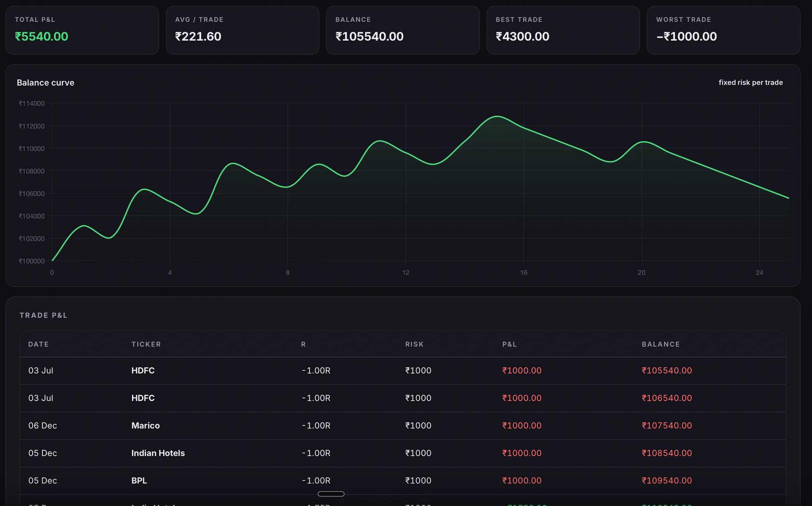The width and height of the screenshot is (812, 506).
Task: Click the 05 Dec date in Indian Hotels row
Action: pos(43,453)
